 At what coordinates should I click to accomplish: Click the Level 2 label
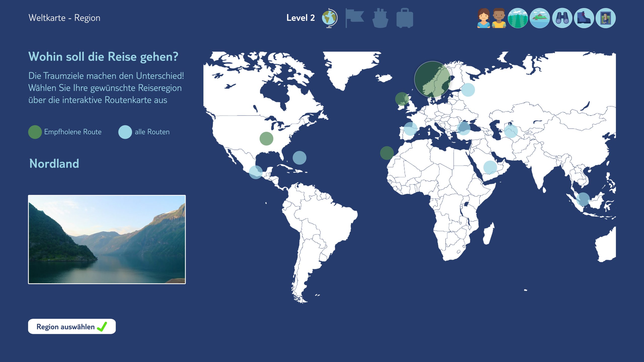301,18
